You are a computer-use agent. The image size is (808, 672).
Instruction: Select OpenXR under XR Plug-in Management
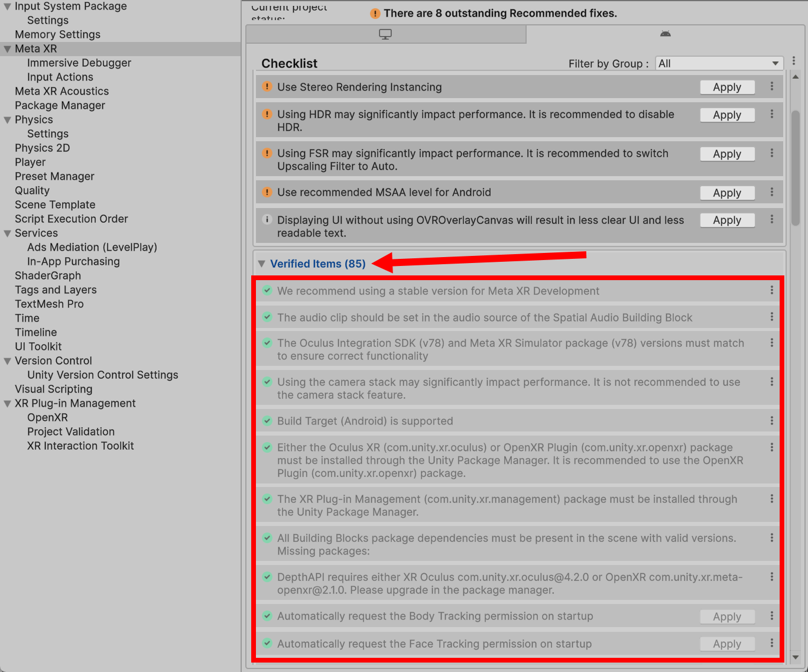pyautogui.click(x=48, y=417)
